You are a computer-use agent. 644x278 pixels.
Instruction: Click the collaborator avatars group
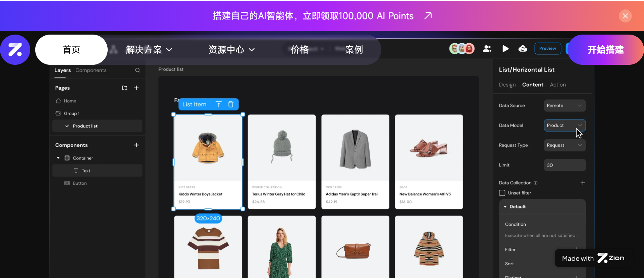pos(462,49)
